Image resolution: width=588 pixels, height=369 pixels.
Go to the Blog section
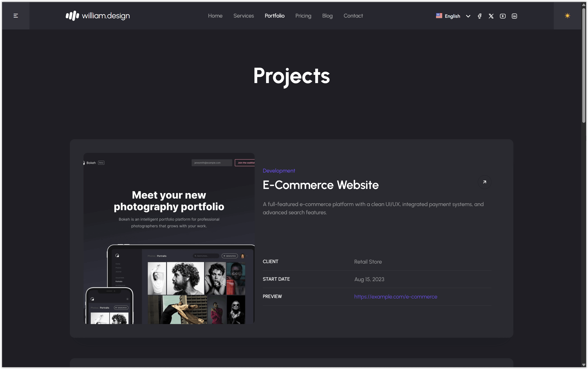327,16
